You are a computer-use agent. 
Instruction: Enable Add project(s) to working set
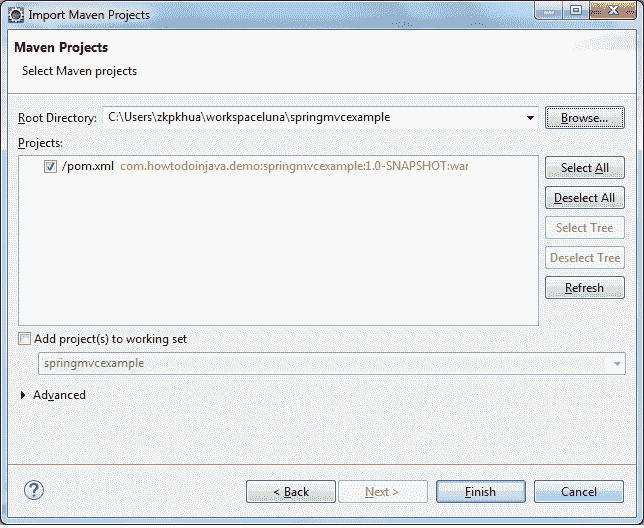[x=24, y=339]
